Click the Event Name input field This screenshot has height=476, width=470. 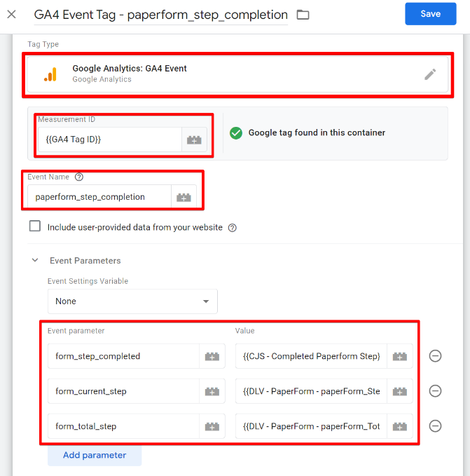99,197
